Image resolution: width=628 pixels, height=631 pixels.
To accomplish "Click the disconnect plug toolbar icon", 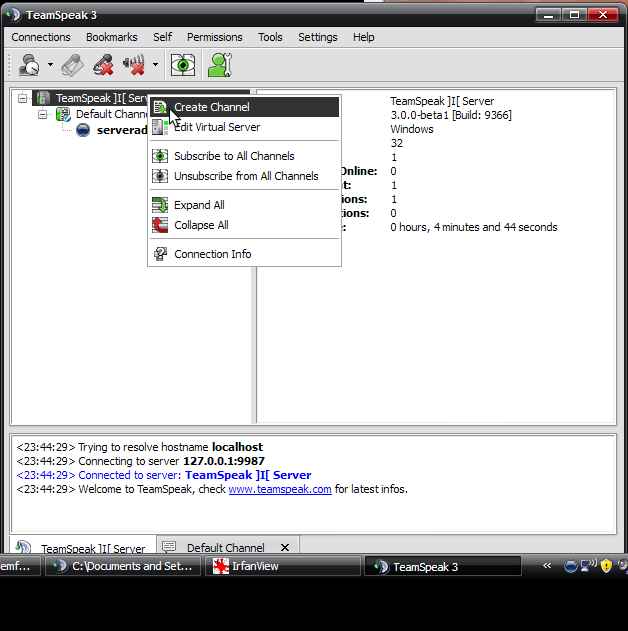I will (x=72, y=65).
